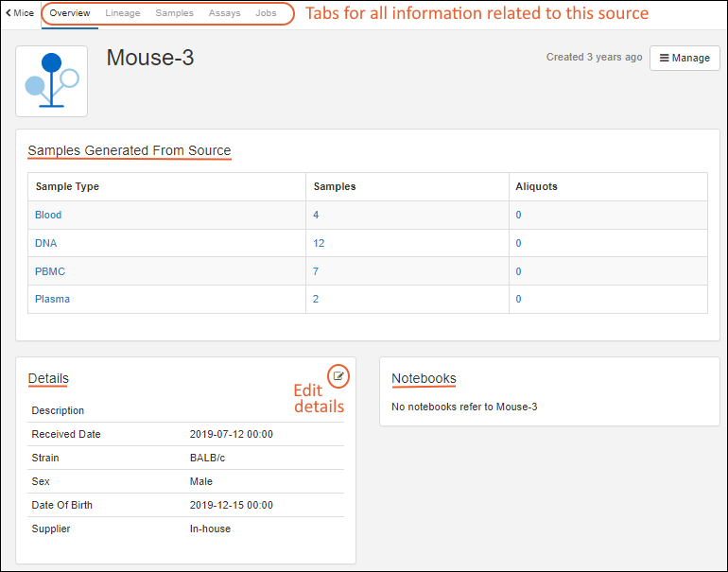Image resolution: width=728 pixels, height=572 pixels.
Task: Click the PBMC sample type link
Action: [x=50, y=271]
